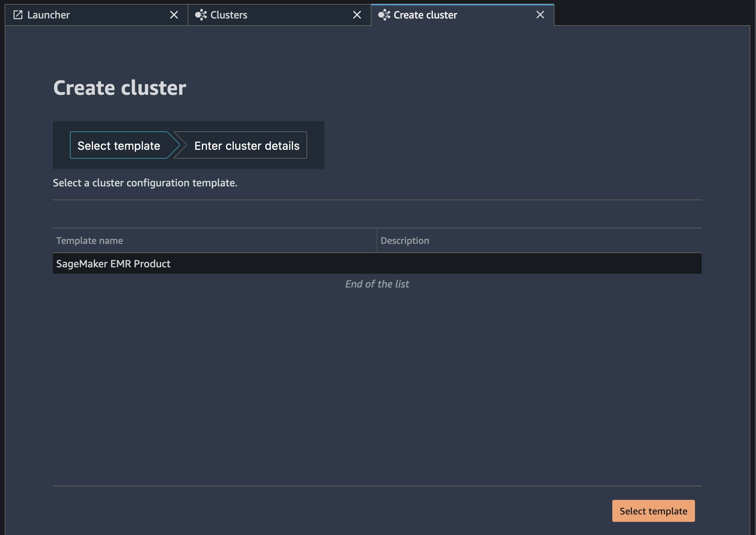Click the cluster configuration template instruction text
The height and width of the screenshot is (535, 756).
pyautogui.click(x=145, y=183)
